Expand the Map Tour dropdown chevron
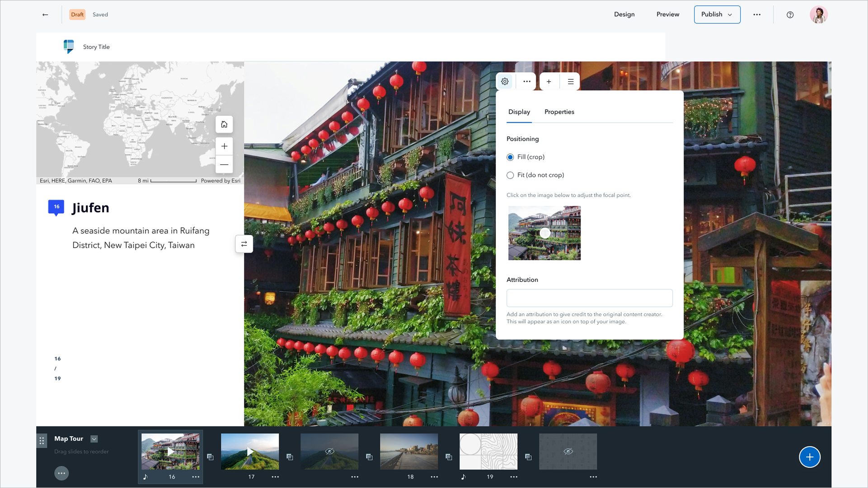 tap(94, 439)
